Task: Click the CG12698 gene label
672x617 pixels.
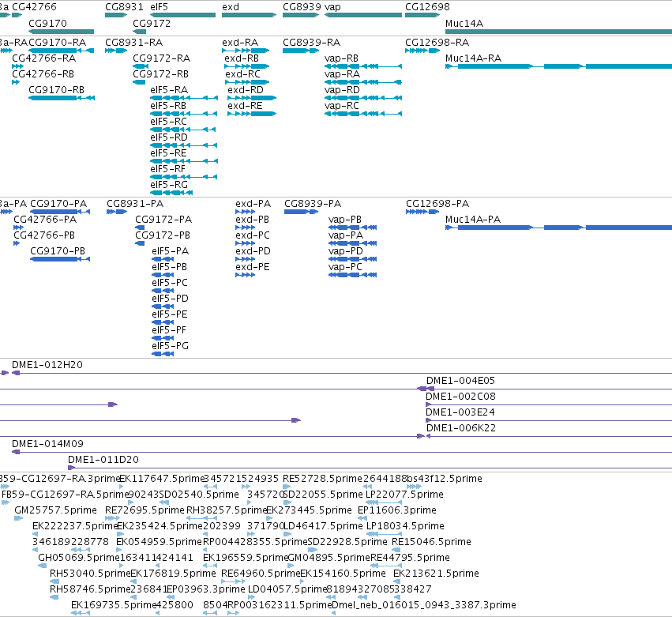Action: pos(427,7)
